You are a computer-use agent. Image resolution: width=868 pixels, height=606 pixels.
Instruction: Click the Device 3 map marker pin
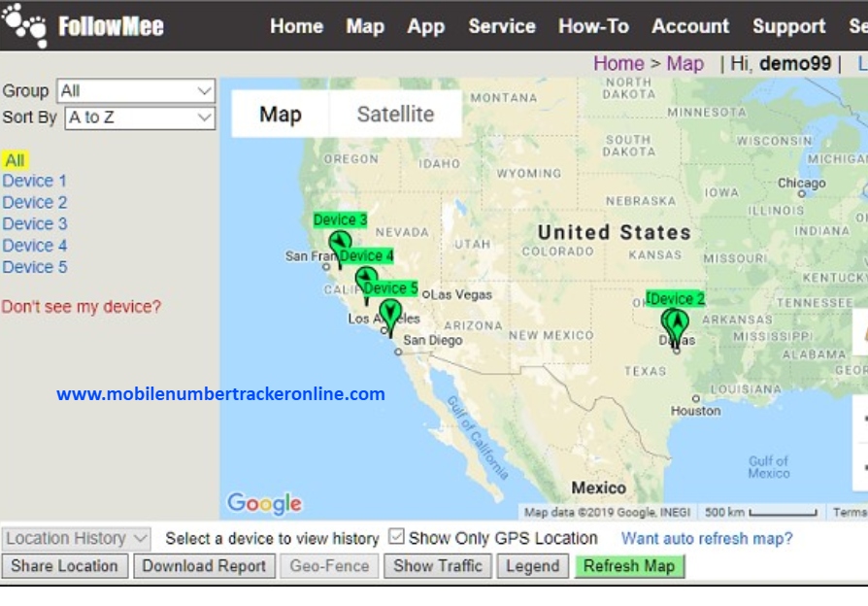[x=339, y=245]
